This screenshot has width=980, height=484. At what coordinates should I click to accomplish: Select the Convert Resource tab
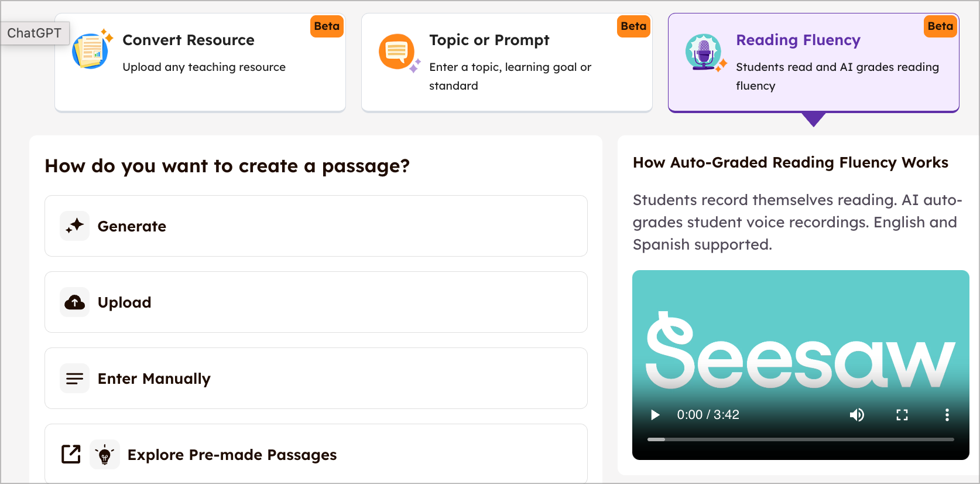pos(200,62)
